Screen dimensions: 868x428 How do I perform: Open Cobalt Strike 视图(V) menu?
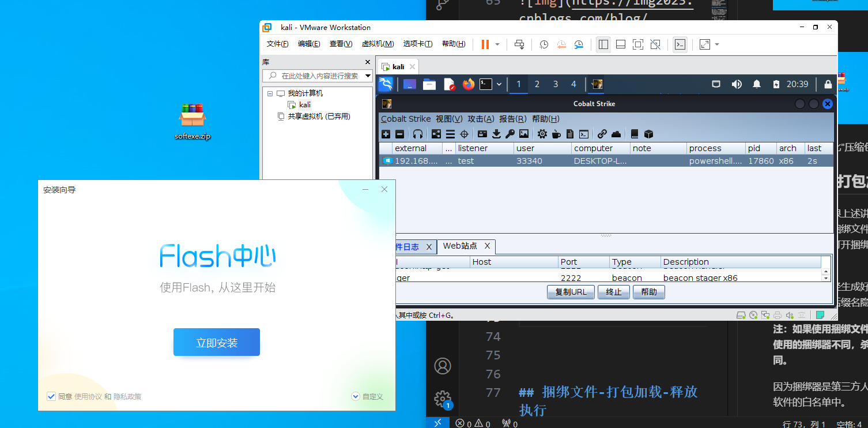tap(449, 119)
